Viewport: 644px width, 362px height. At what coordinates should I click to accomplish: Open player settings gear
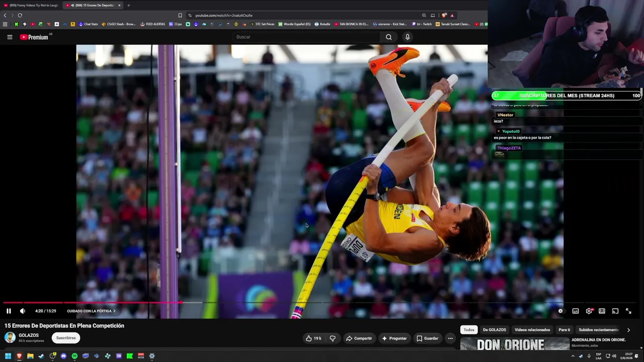pos(589,311)
